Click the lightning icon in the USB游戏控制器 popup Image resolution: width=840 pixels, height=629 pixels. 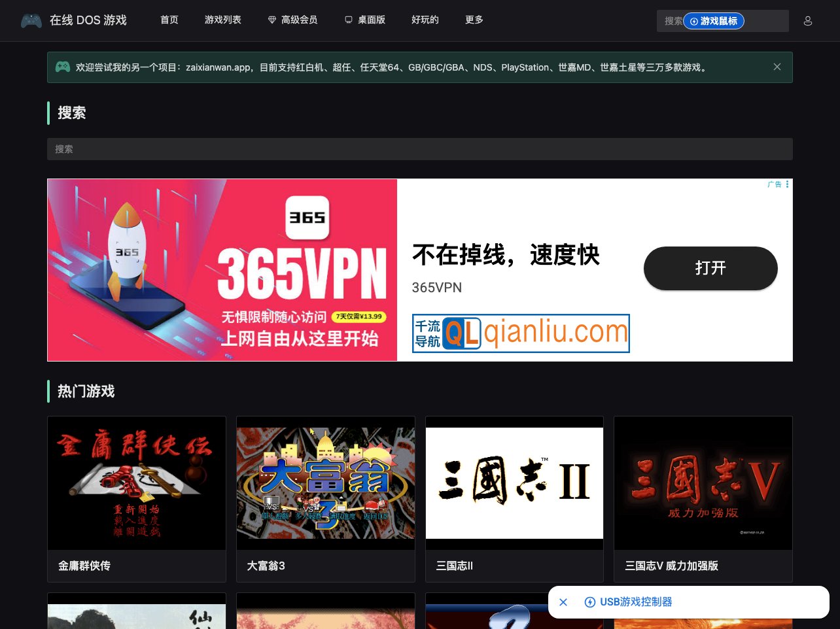click(590, 602)
